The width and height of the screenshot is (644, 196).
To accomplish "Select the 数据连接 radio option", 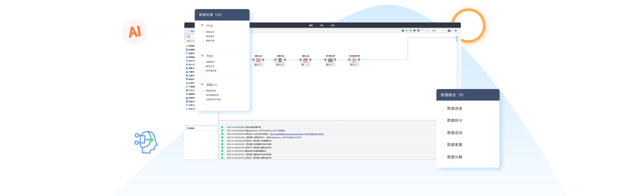I will [443, 109].
